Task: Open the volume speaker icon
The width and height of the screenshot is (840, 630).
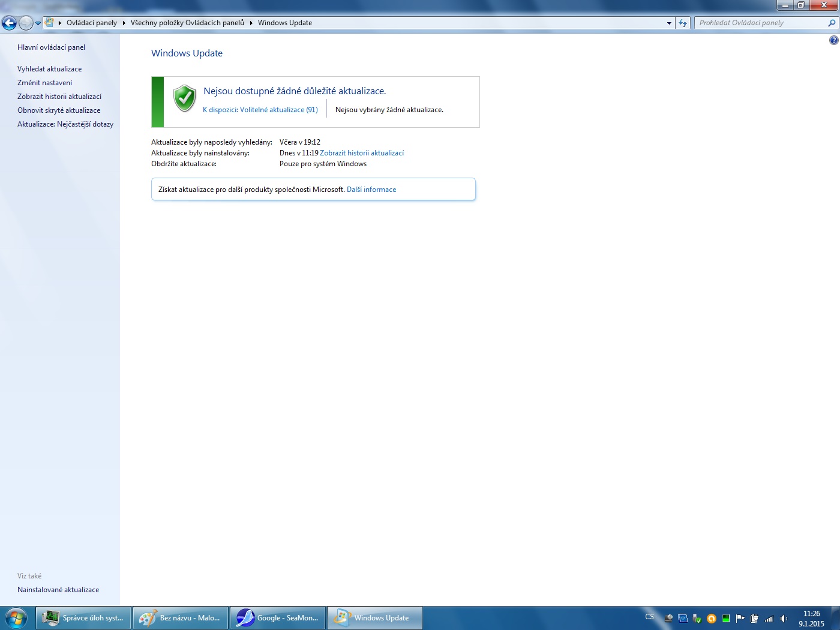Action: tap(784, 619)
